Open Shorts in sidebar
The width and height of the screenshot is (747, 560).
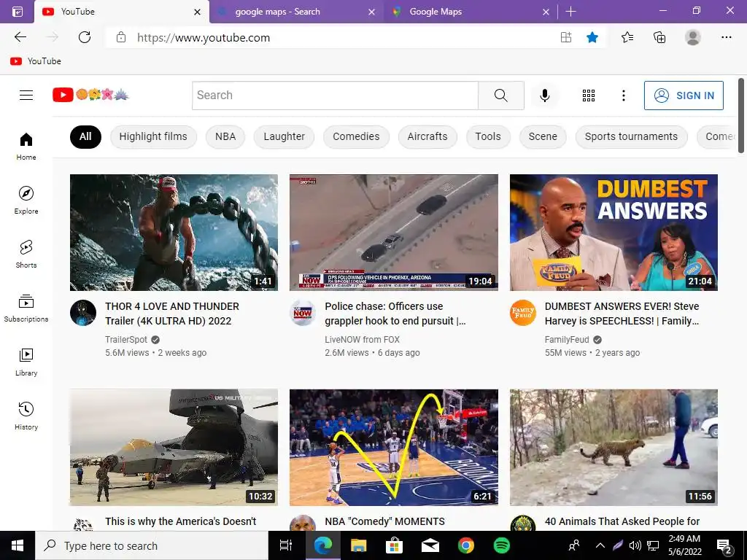pyautogui.click(x=26, y=254)
